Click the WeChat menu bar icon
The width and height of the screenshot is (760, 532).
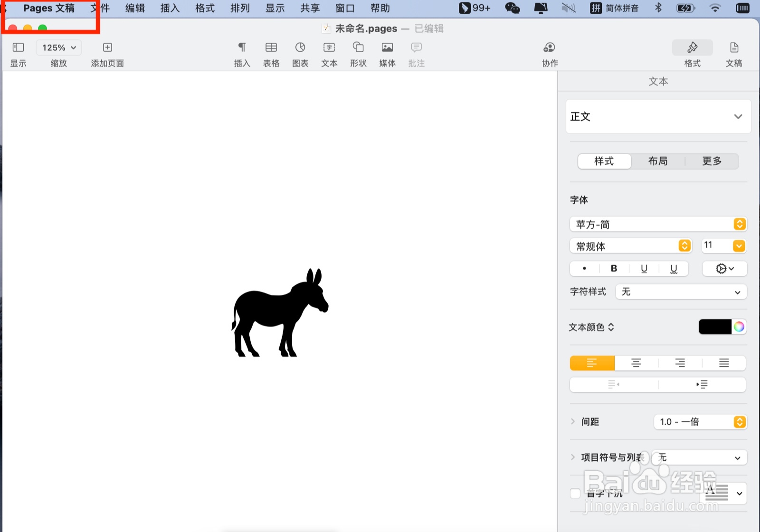[512, 8]
